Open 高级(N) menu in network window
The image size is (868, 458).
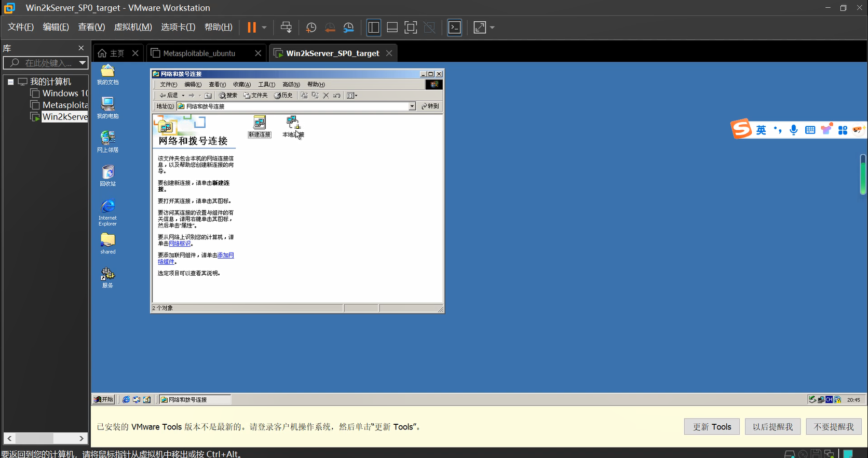coord(291,85)
